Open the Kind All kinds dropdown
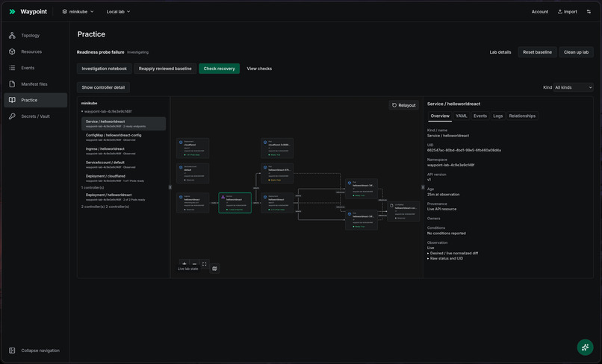The height and width of the screenshot is (364, 602). pyautogui.click(x=573, y=87)
